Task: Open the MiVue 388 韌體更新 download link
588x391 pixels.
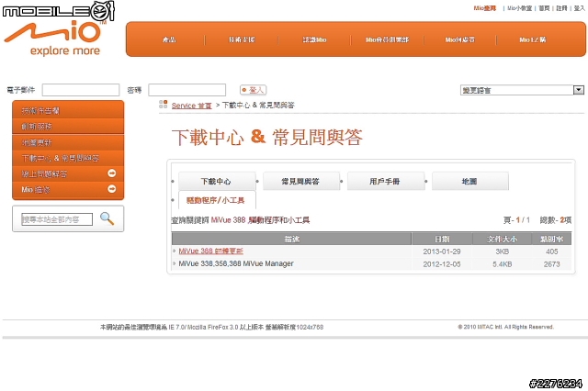Action: click(210, 251)
